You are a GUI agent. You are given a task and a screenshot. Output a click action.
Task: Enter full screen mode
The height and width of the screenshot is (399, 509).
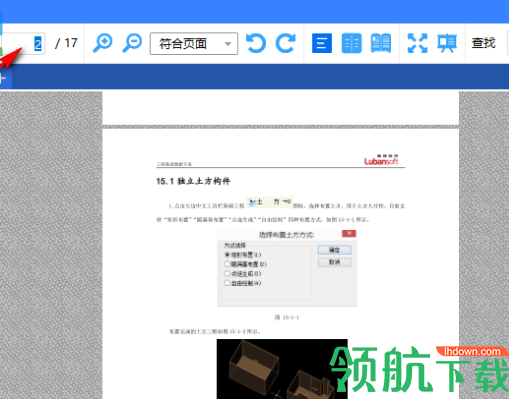tap(417, 43)
